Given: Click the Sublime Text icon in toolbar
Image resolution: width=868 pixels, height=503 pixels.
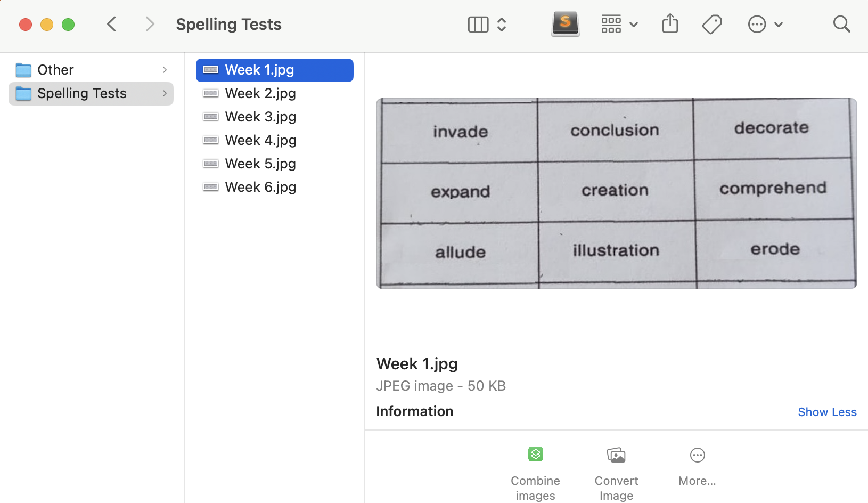Looking at the screenshot, I should [x=565, y=24].
